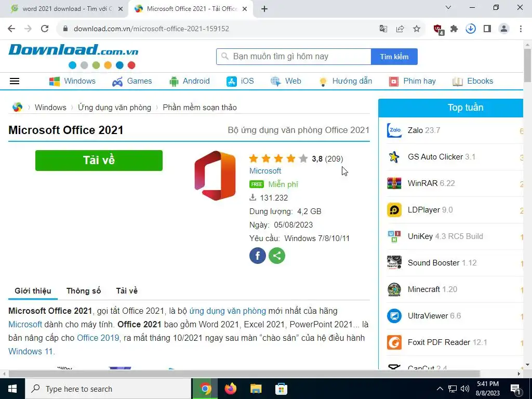
Task: Open Windows breadcrumb link
Action: pyautogui.click(x=50, y=107)
